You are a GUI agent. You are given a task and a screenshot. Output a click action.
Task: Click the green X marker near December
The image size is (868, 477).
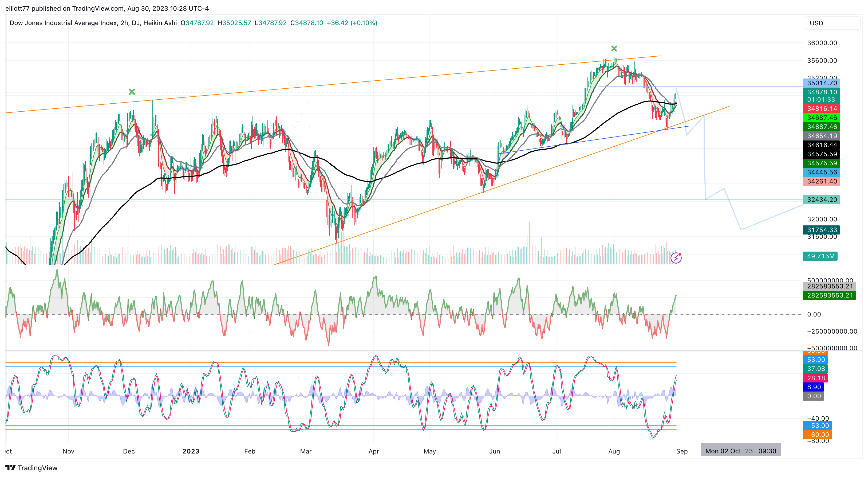(132, 92)
